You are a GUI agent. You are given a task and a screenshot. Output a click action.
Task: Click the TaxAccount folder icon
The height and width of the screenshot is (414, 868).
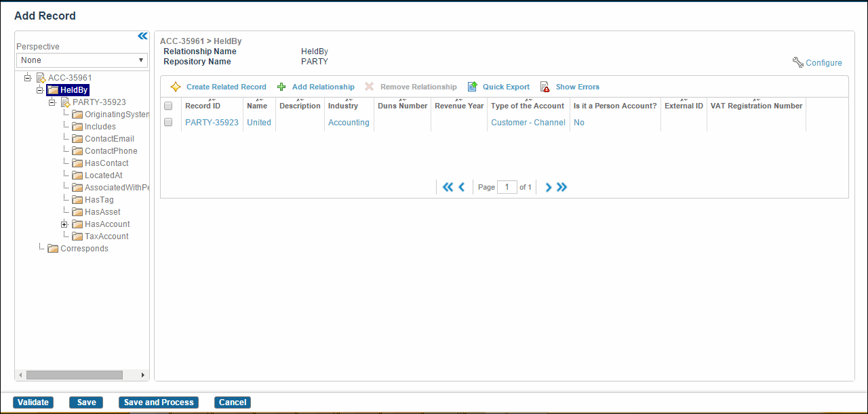coord(77,236)
